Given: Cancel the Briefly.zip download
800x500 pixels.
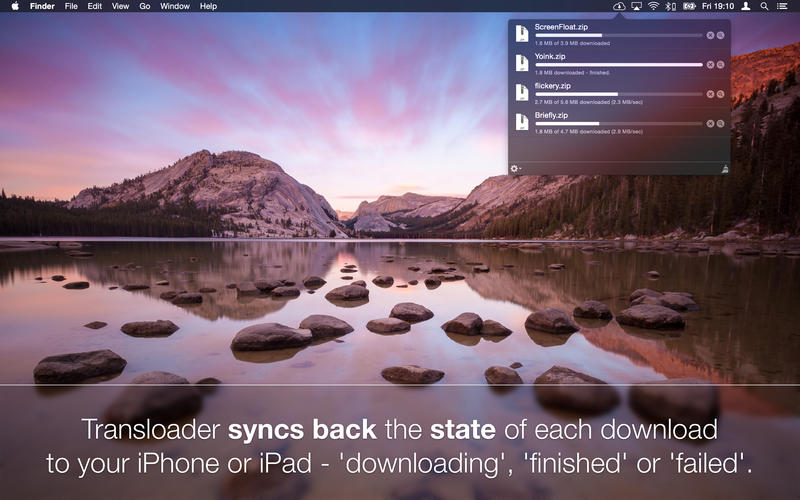Looking at the screenshot, I should [710, 123].
